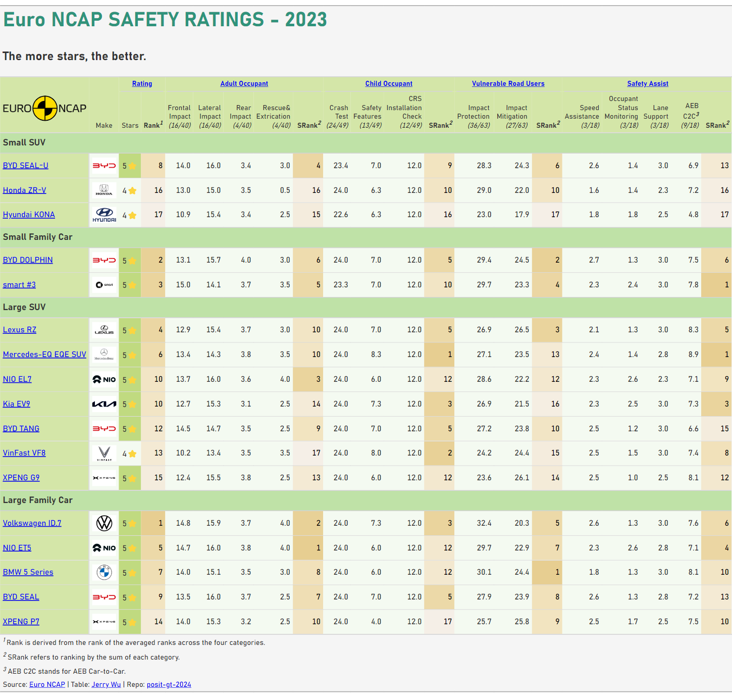Click the Euro NCAP Safety Ratings title

[165, 20]
